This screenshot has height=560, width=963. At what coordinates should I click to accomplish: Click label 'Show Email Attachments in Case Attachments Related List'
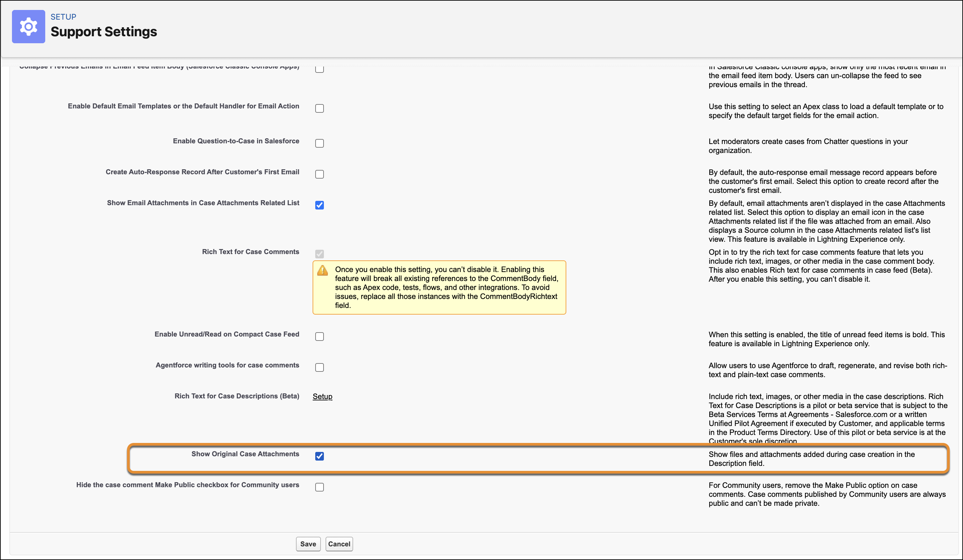[x=203, y=203]
